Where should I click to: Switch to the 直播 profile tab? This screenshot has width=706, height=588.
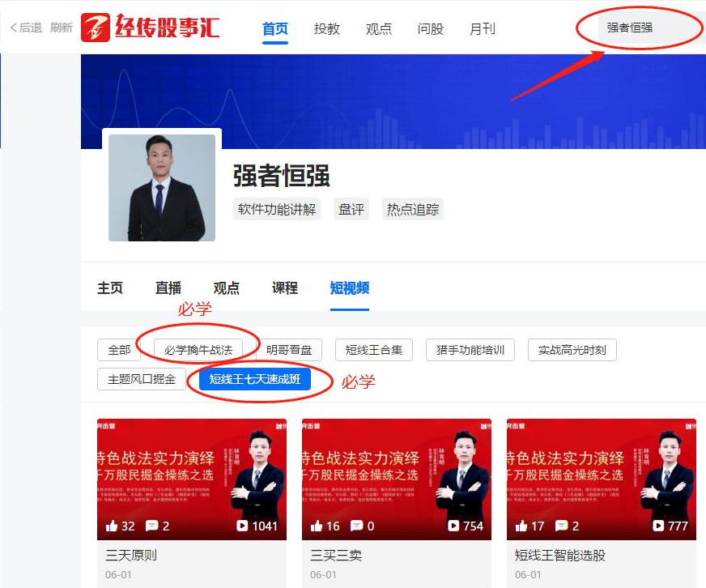point(168,288)
